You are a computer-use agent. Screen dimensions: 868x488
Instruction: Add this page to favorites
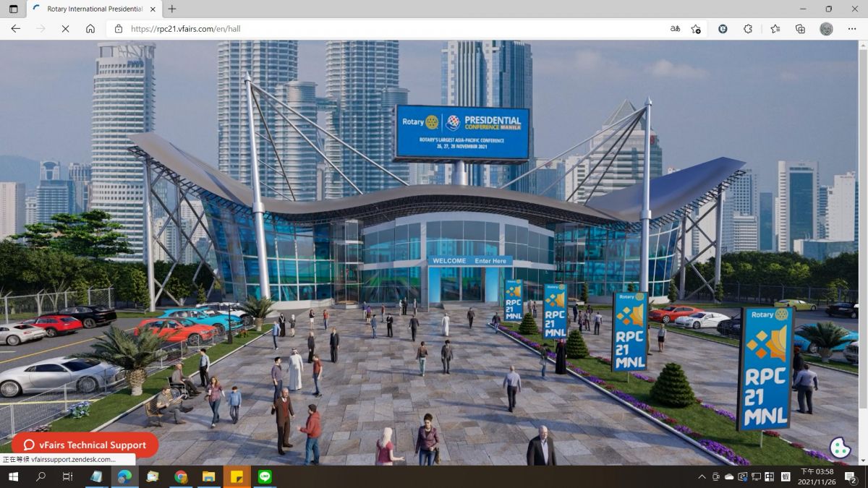696,29
